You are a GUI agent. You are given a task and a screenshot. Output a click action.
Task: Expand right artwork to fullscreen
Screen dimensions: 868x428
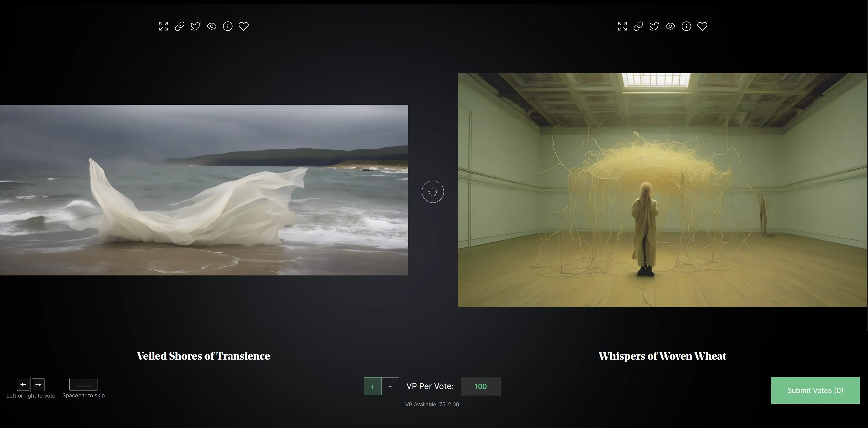pyautogui.click(x=622, y=26)
